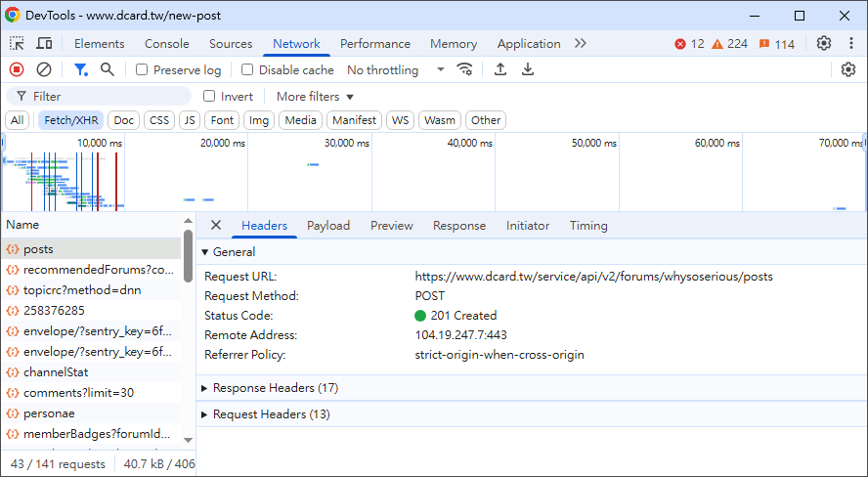Screen dimensions: 868x477
Task: Click the Chrome icon in title bar
Action: click(x=12, y=15)
